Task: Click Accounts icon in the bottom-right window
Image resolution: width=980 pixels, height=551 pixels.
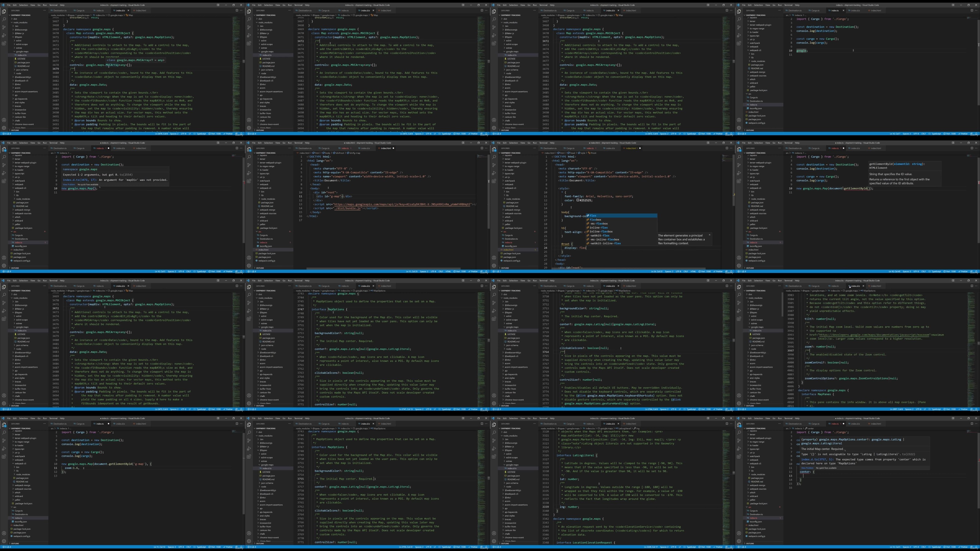Action: pos(739,533)
